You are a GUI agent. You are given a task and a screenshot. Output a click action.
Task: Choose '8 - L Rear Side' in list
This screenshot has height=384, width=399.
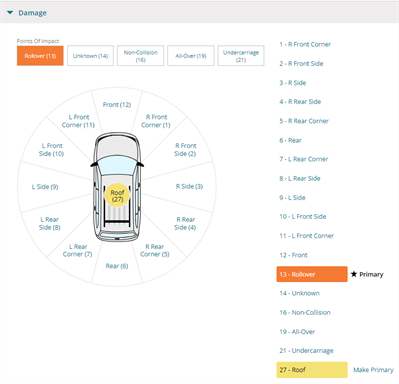point(300,178)
